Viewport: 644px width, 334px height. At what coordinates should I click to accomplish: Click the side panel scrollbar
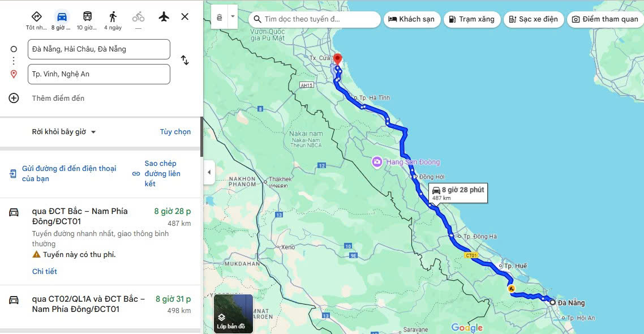coord(201,136)
